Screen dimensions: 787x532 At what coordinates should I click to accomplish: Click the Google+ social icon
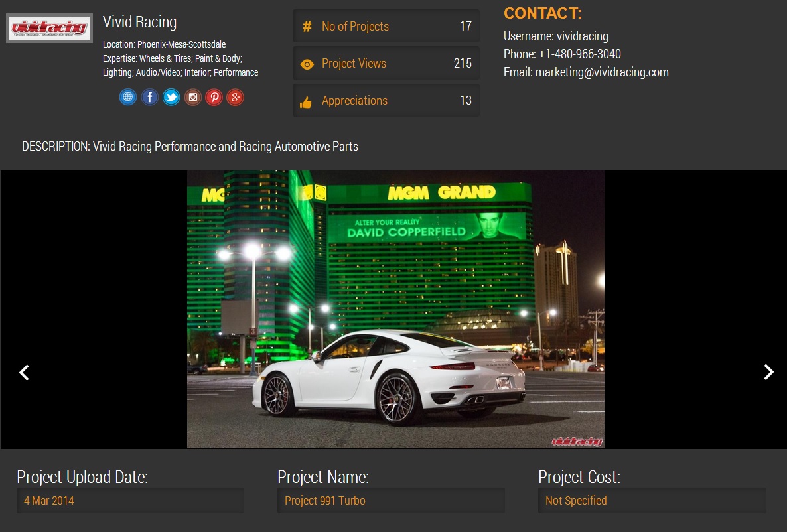click(x=235, y=97)
